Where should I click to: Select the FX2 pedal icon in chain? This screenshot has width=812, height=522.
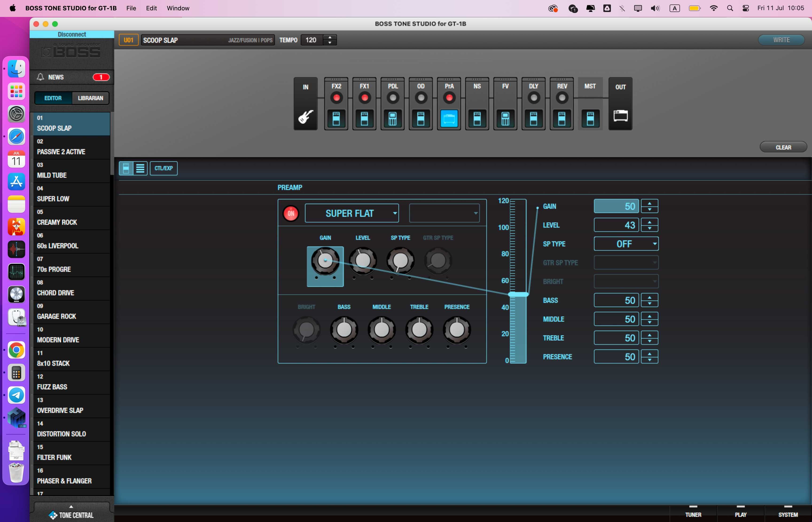point(336,119)
